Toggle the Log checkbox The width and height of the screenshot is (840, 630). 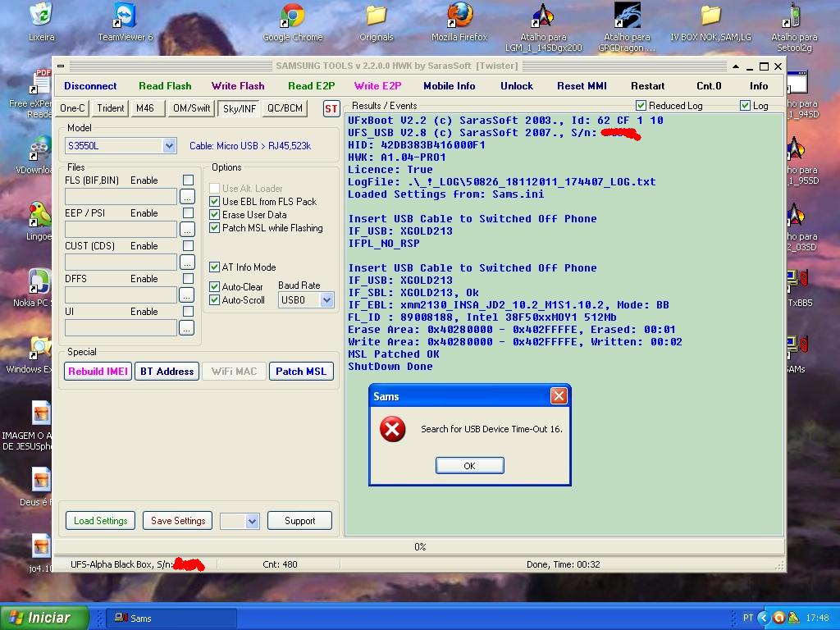[745, 106]
